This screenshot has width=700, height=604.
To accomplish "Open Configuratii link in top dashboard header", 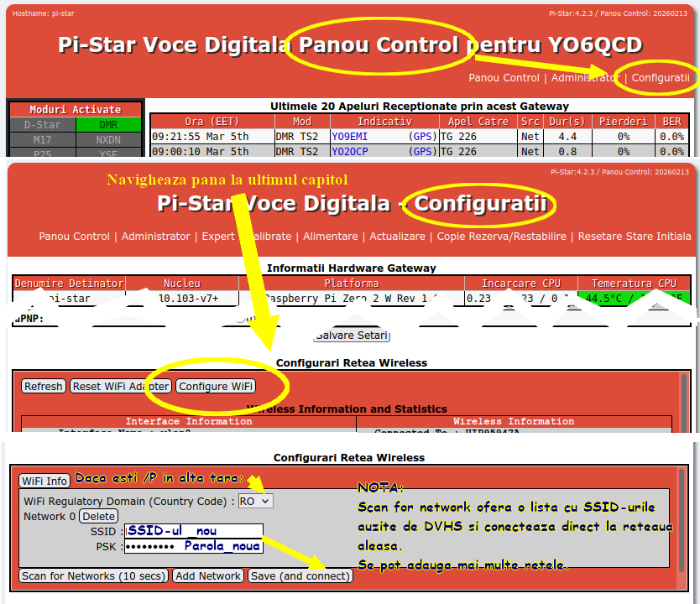I will click(661, 78).
